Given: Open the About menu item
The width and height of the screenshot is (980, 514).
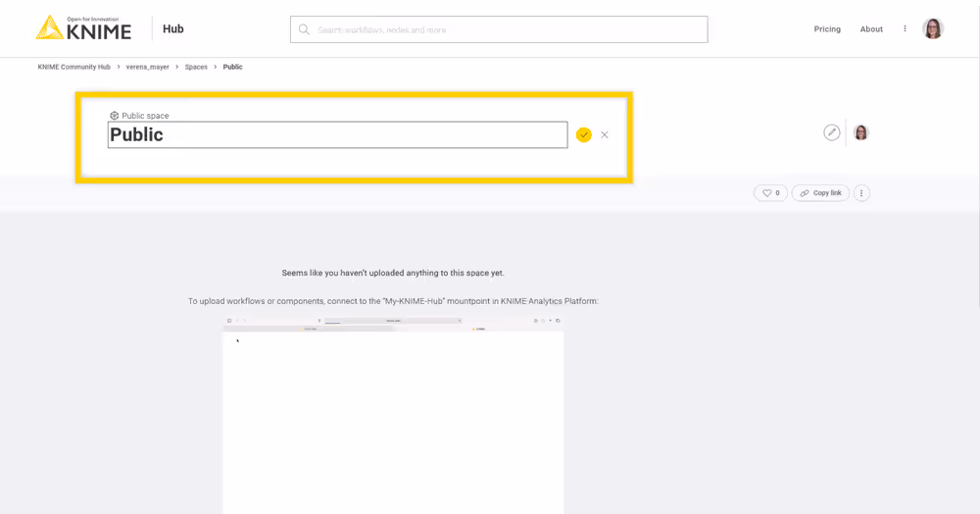Looking at the screenshot, I should point(871,29).
